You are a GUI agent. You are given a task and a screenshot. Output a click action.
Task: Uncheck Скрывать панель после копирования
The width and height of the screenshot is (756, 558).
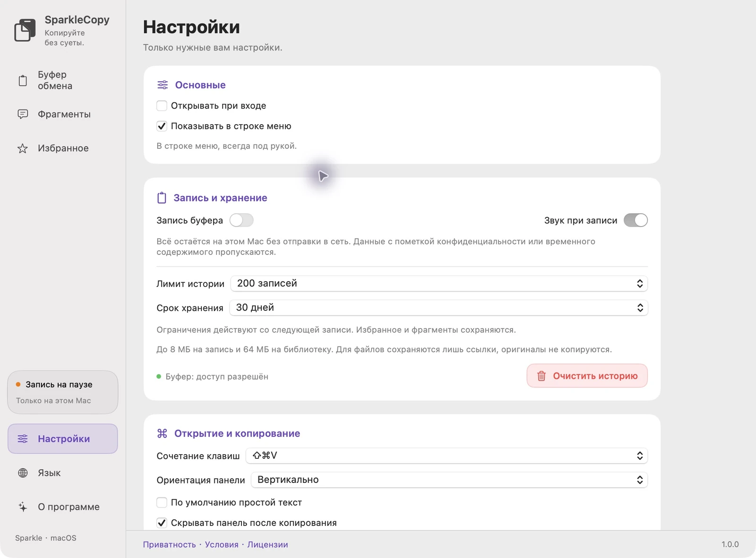[x=162, y=523]
